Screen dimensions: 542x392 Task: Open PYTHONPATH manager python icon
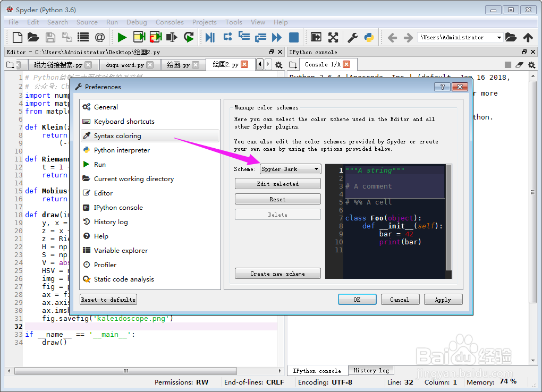[369, 37]
